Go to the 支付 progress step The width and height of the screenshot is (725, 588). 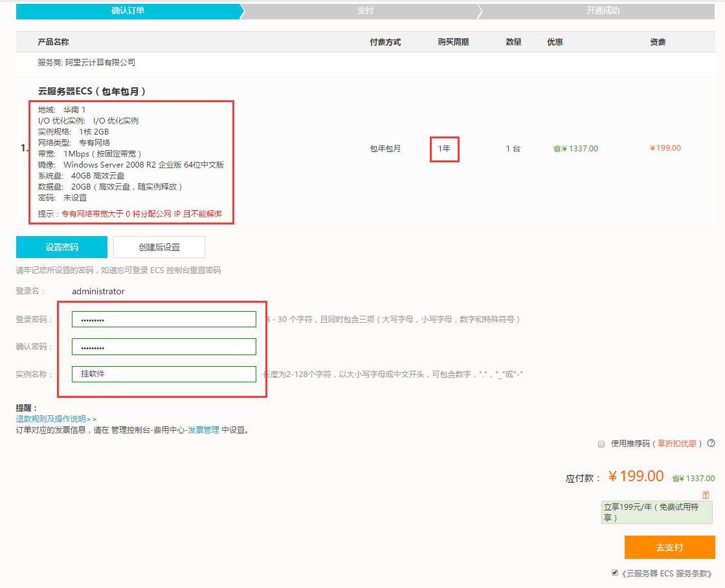tap(365, 11)
